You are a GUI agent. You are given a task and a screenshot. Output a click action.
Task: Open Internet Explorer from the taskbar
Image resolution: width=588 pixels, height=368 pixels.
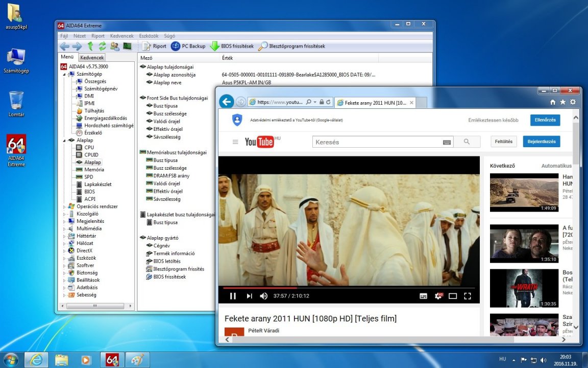coord(36,360)
